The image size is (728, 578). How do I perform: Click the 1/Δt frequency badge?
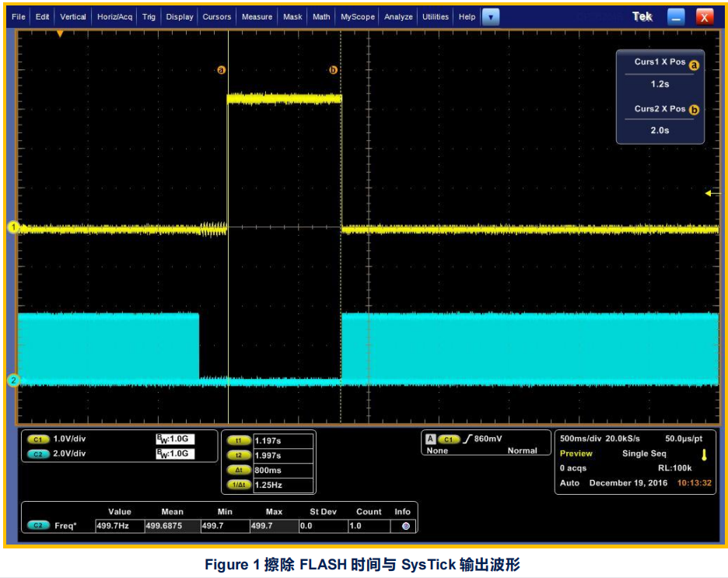239,485
